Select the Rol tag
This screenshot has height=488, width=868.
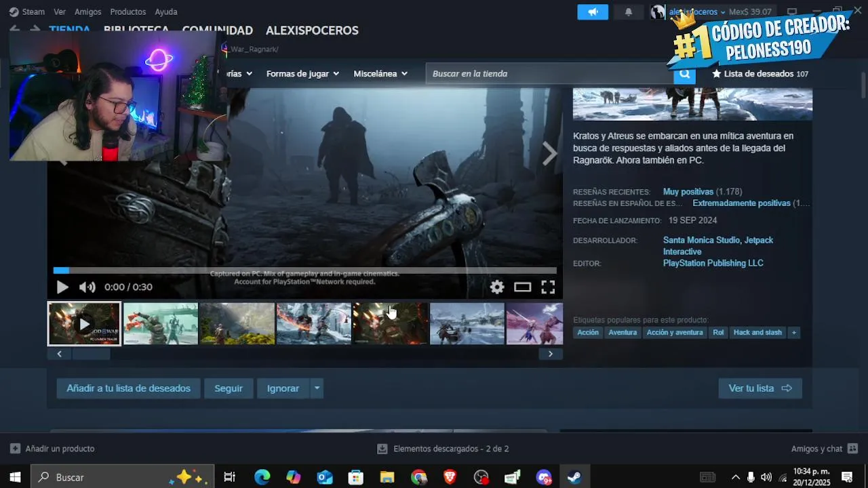tap(718, 333)
